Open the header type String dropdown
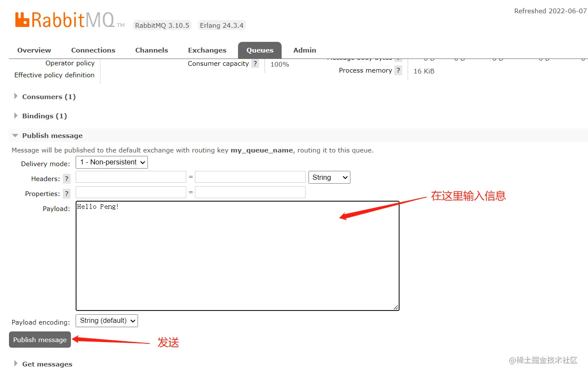Image resolution: width=588 pixels, height=375 pixels. click(329, 177)
